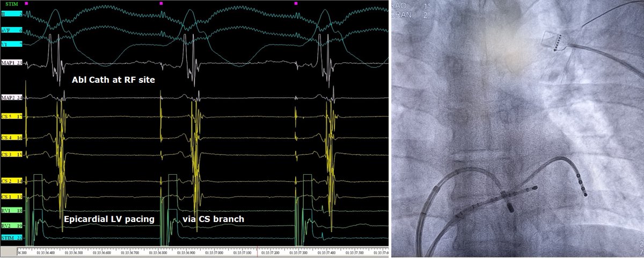Click the middle magenta stimulus marker
644x258 pixels.
pos(160,3)
